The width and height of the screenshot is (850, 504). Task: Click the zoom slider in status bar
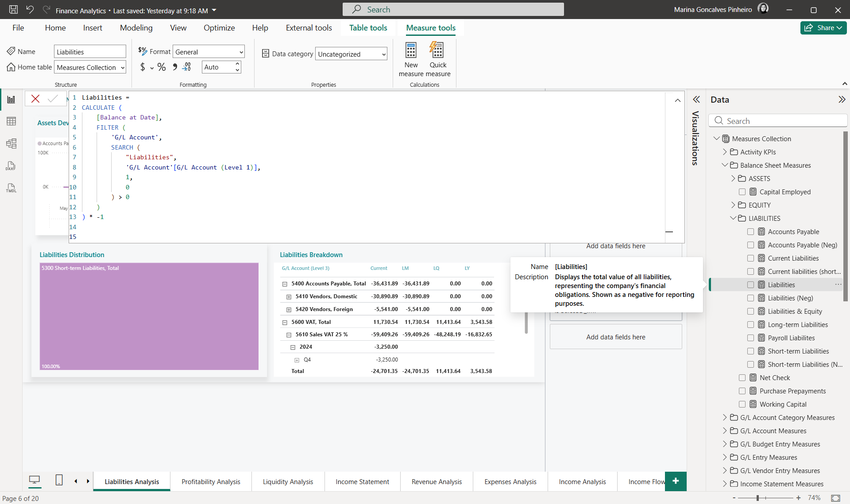pyautogui.click(x=757, y=498)
